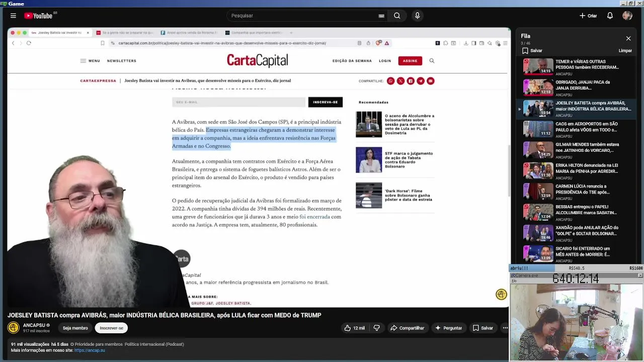The image size is (644, 362).
Task: Open EDIÇÃO DA SEMANA on CartaCapital
Action: pyautogui.click(x=352, y=61)
